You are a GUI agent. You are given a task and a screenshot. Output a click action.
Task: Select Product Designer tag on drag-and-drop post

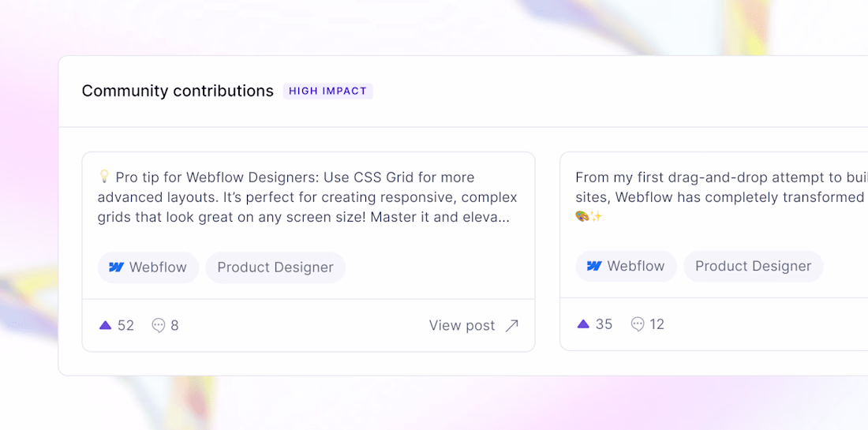pos(753,266)
